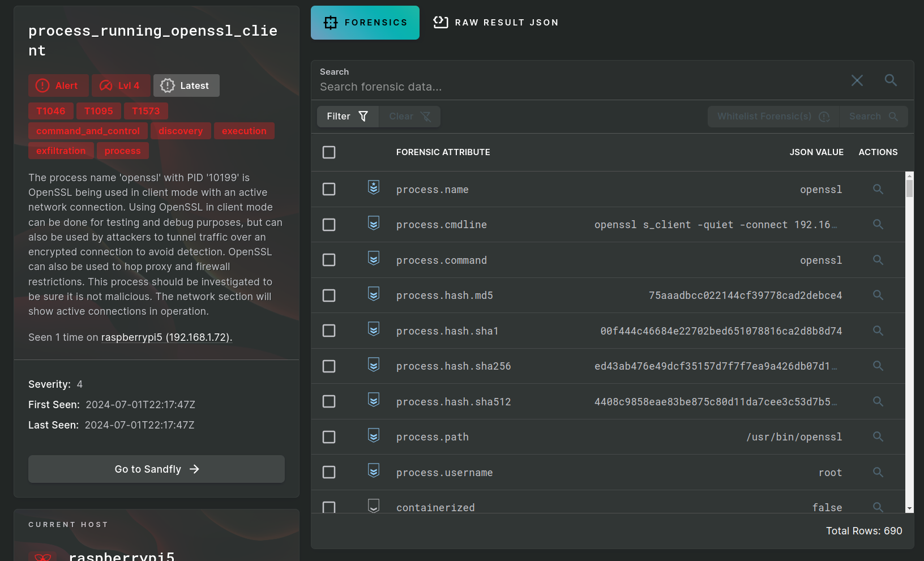Click the shield icon next to process.hash.sha256

374,365
